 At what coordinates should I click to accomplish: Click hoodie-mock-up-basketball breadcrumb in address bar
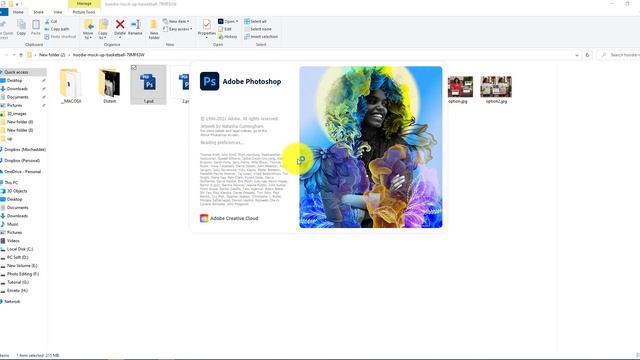pos(109,55)
